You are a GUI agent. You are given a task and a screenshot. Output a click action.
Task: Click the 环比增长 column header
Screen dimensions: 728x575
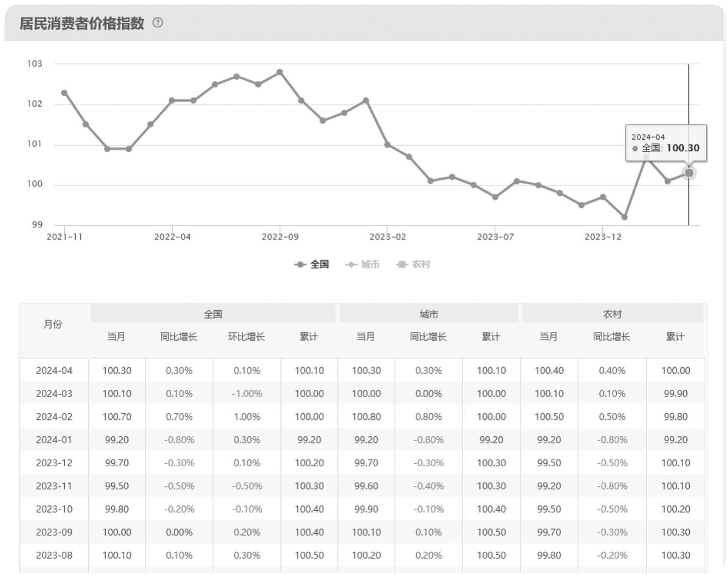246,337
